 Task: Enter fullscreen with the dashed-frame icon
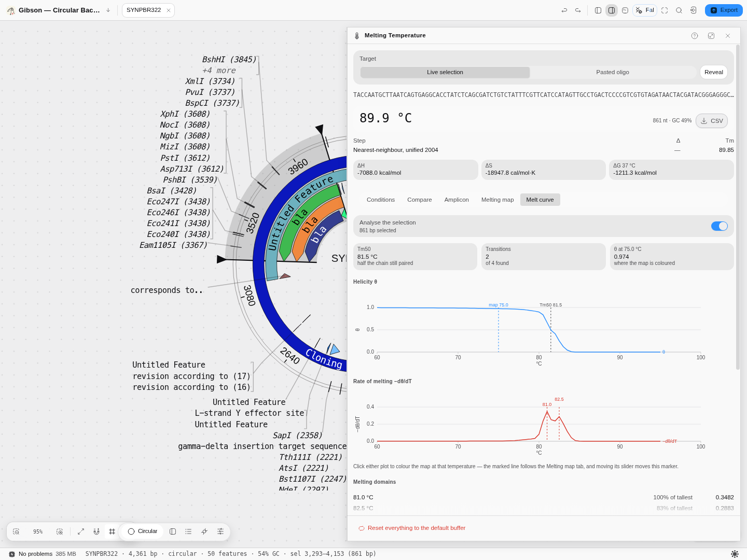[x=665, y=10]
